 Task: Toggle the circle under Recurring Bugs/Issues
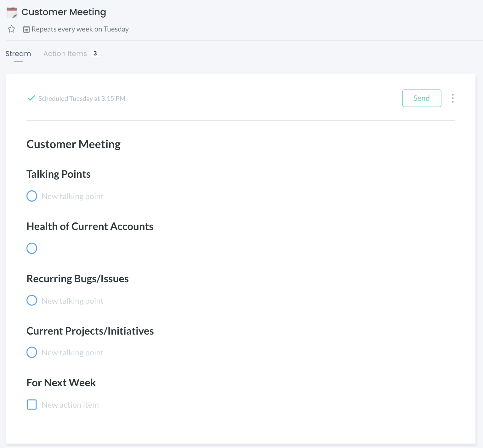32,300
